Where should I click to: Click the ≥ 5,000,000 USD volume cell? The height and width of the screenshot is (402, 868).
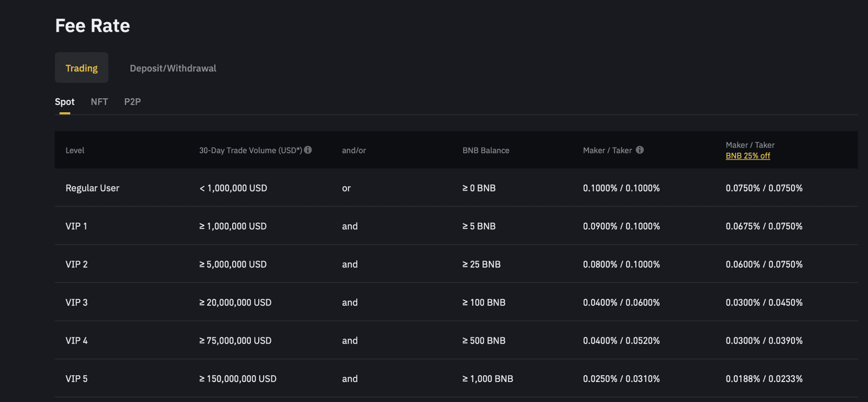[x=233, y=264]
